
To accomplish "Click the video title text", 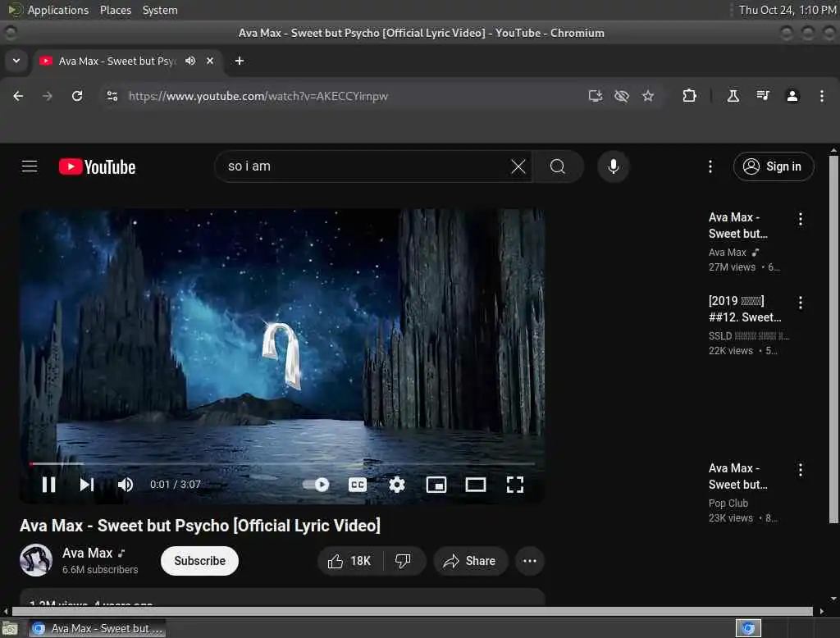I will click(200, 526).
